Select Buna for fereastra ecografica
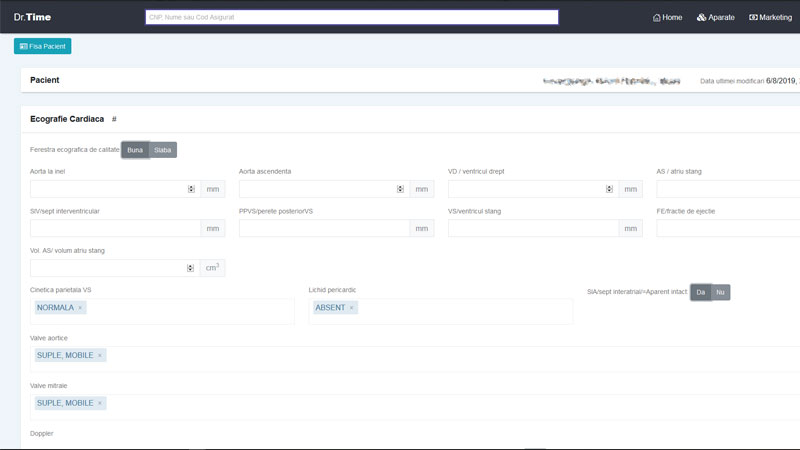This screenshot has width=800, height=450. (135, 150)
